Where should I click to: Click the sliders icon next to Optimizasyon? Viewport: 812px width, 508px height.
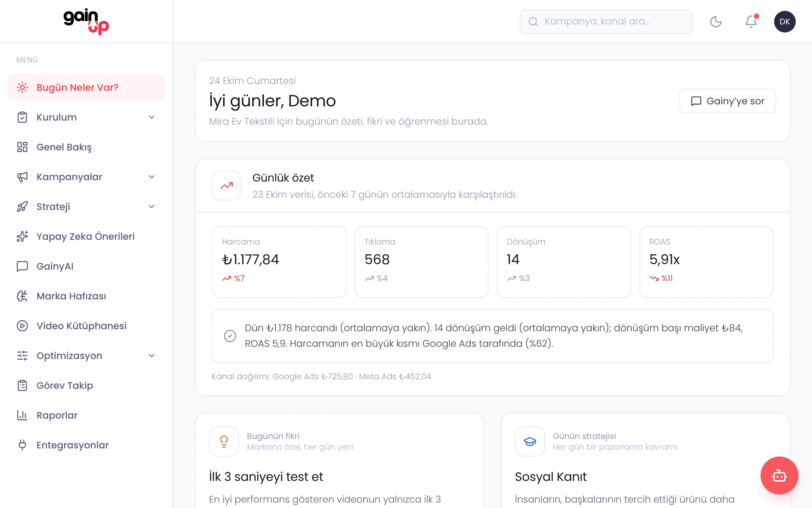(x=22, y=356)
